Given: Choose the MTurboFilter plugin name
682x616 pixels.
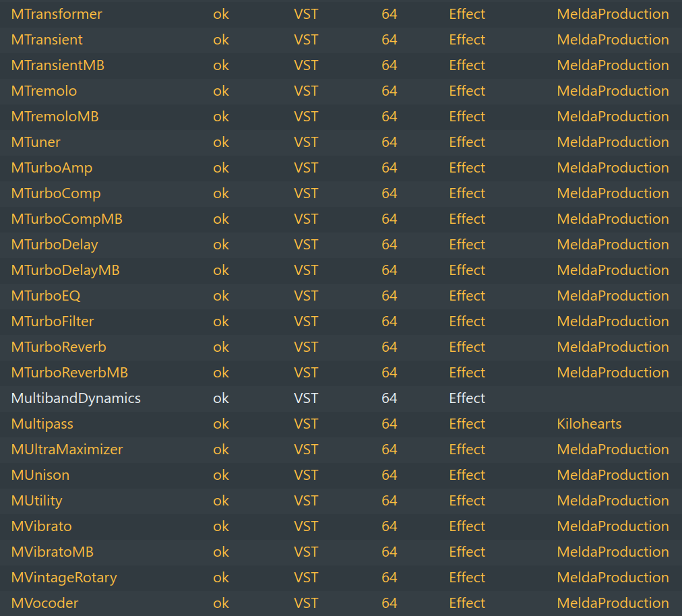Looking at the screenshot, I should click(x=53, y=322).
